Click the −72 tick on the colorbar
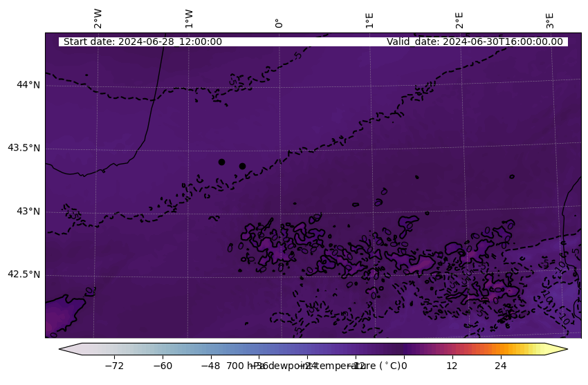588x385 pixels. tap(113, 366)
